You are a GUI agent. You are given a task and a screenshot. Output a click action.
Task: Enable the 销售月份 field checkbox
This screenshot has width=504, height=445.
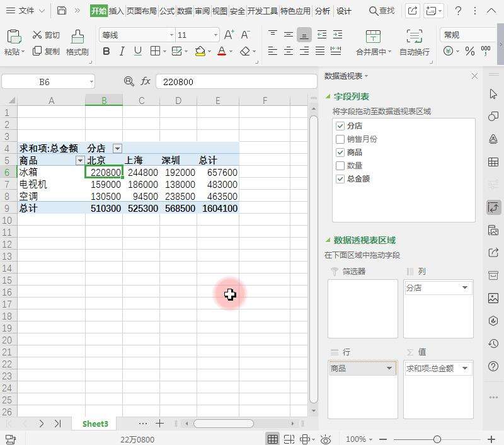[340, 139]
